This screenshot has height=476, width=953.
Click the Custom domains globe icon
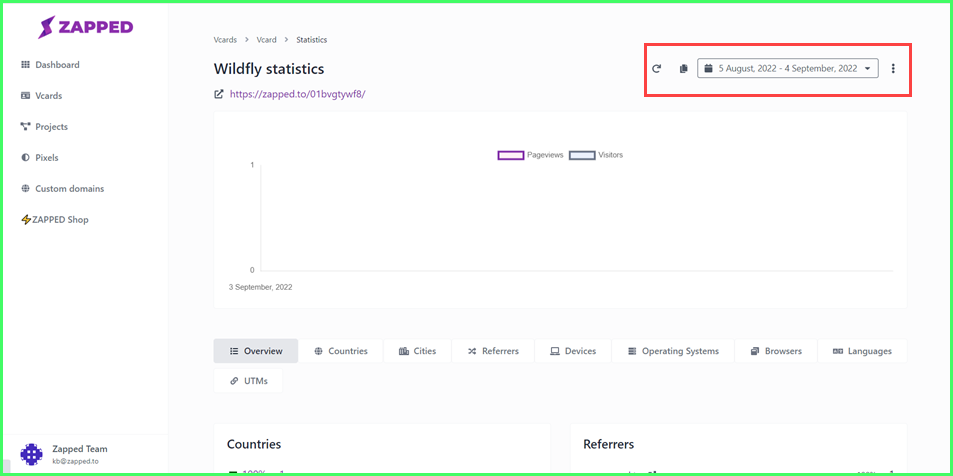click(x=26, y=188)
